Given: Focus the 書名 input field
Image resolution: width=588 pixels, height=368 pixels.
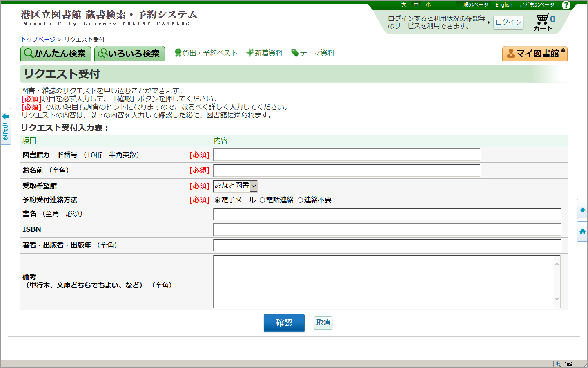Looking at the screenshot, I should pyautogui.click(x=387, y=214).
